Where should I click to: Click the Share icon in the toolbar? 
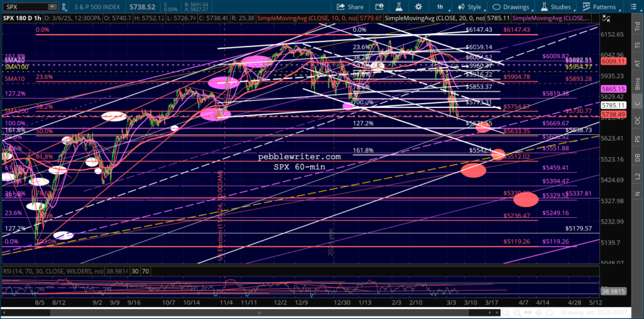349,7
